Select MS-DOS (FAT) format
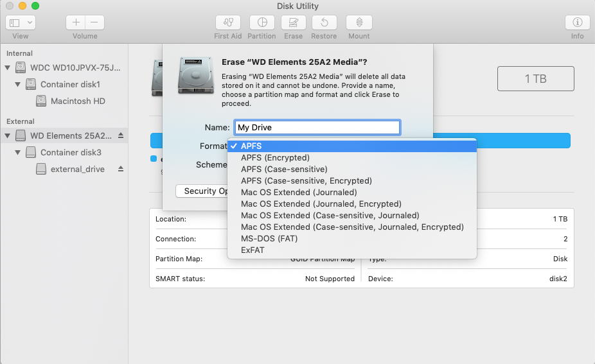 click(351, 239)
